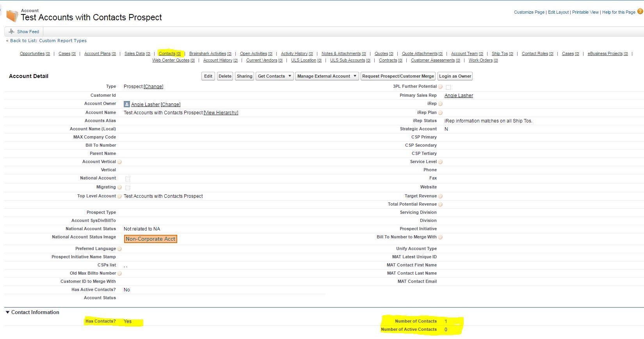Jump to Work Orders related list
The image size is (644, 339).
pyautogui.click(x=483, y=60)
